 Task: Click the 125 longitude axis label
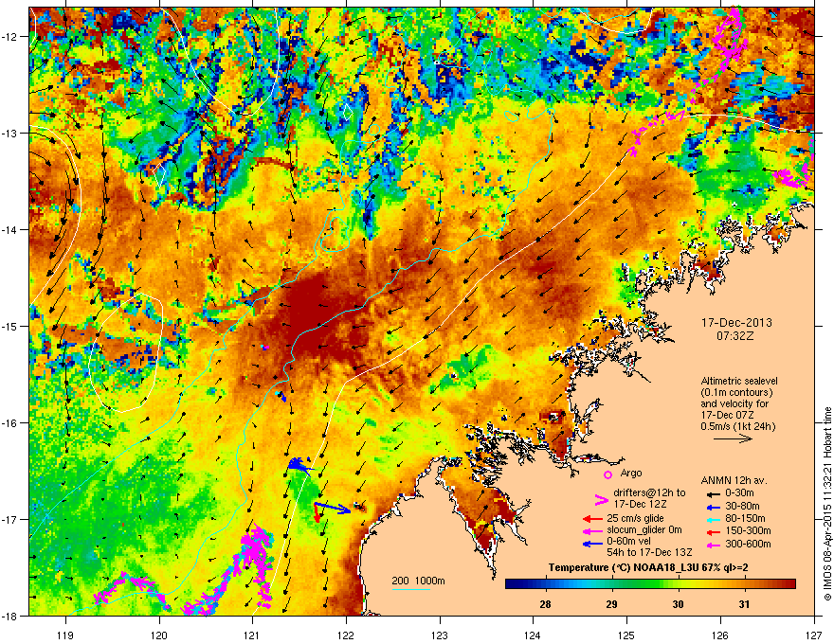[626, 635]
